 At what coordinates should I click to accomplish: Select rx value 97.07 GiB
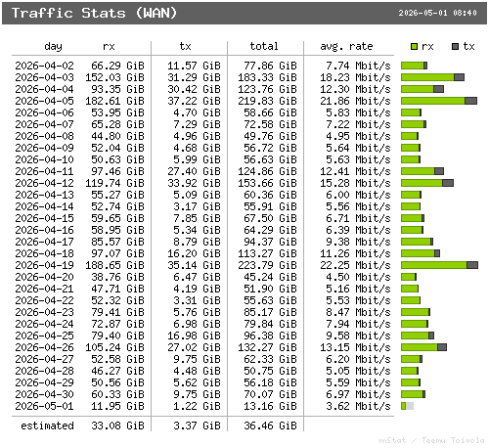[x=117, y=253]
